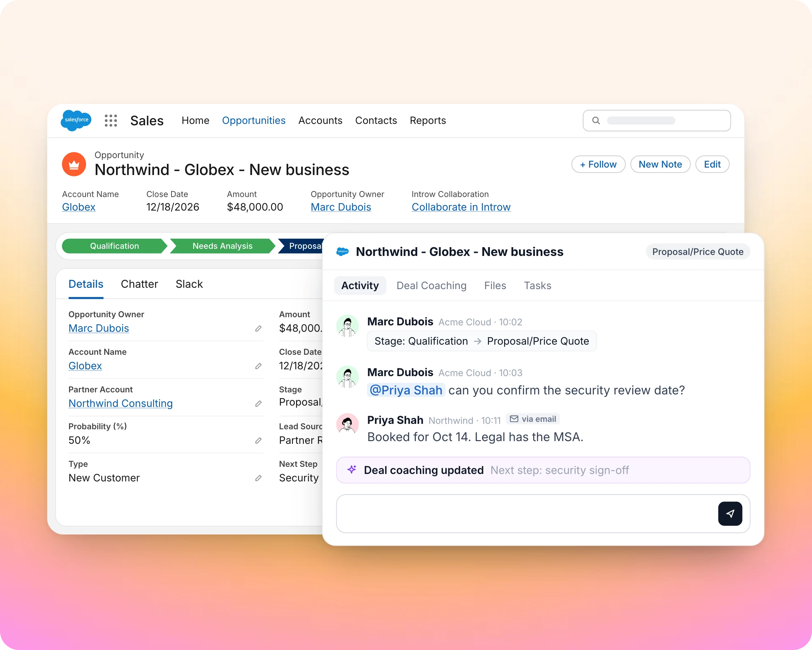The width and height of the screenshot is (812, 650).
Task: Click the search magnifier icon
Action: tap(596, 121)
